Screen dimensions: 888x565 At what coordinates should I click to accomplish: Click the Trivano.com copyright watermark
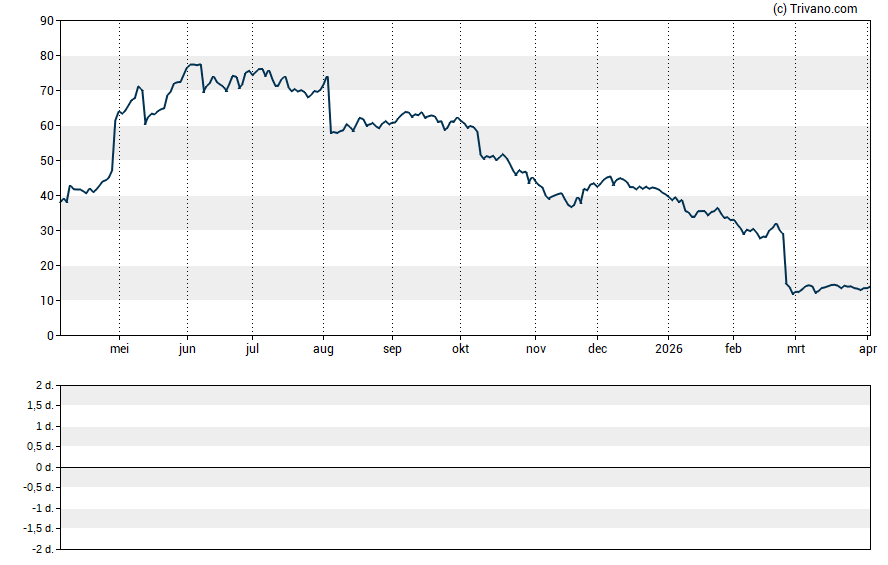coord(815,9)
